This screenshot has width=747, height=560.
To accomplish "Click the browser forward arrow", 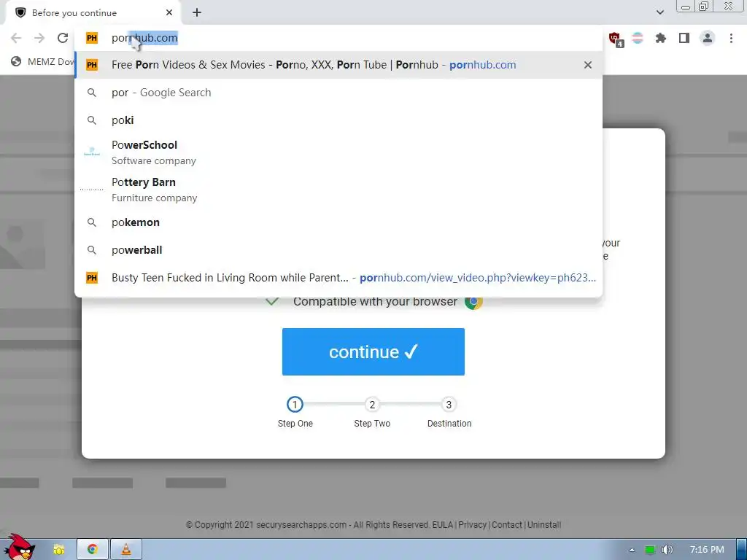I will (39, 38).
